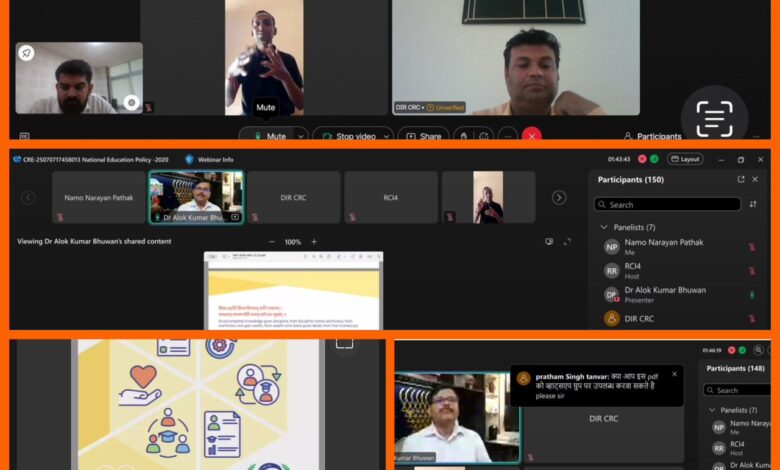The width and height of the screenshot is (780, 470).
Task: Collapse Panelists (7) in the Participants (148) panel
Action: click(x=712, y=410)
